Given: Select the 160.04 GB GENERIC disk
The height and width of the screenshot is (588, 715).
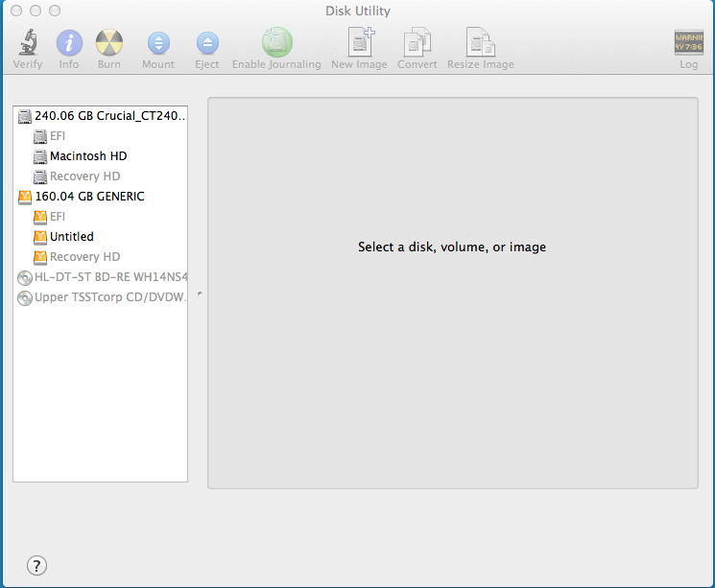Looking at the screenshot, I should coord(101,197).
